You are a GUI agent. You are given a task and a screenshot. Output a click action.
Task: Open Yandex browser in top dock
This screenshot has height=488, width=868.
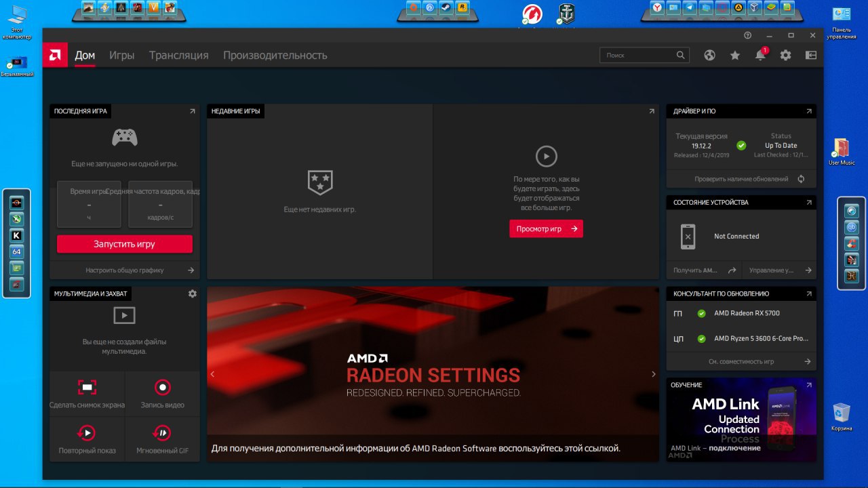[x=657, y=8]
